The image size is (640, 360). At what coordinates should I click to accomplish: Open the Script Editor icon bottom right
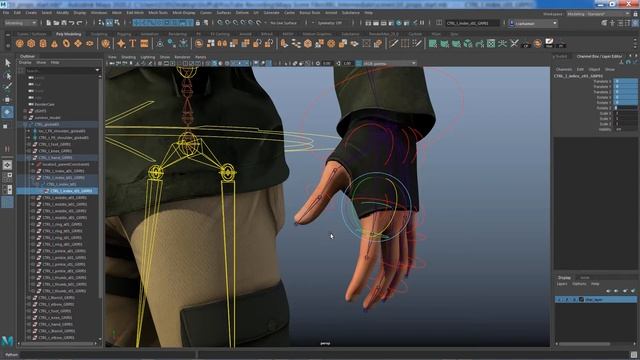pyautogui.click(x=633, y=355)
